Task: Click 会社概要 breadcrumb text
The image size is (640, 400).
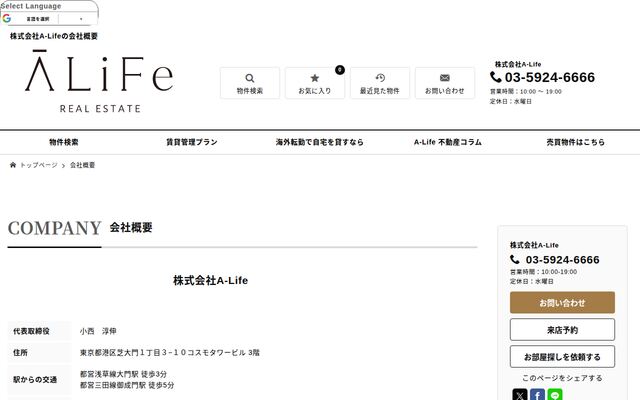Action: click(82, 165)
